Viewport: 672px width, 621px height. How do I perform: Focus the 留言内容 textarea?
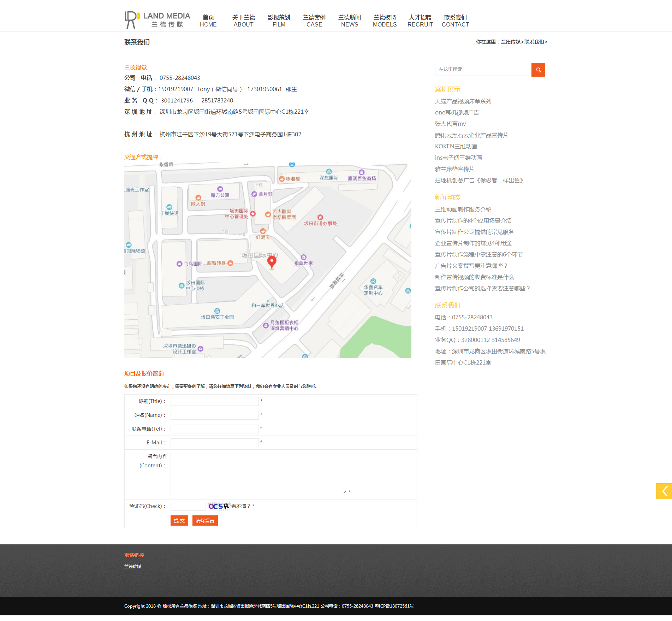pyautogui.click(x=259, y=473)
